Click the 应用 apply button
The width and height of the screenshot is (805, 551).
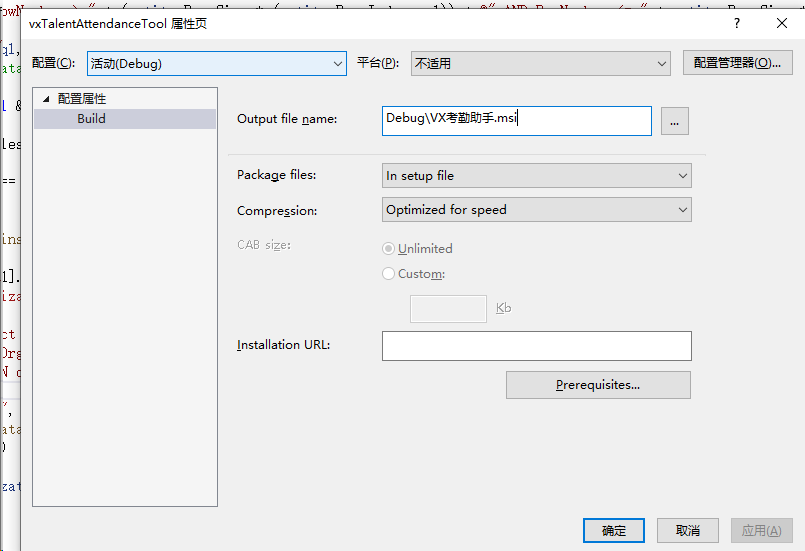(761, 530)
